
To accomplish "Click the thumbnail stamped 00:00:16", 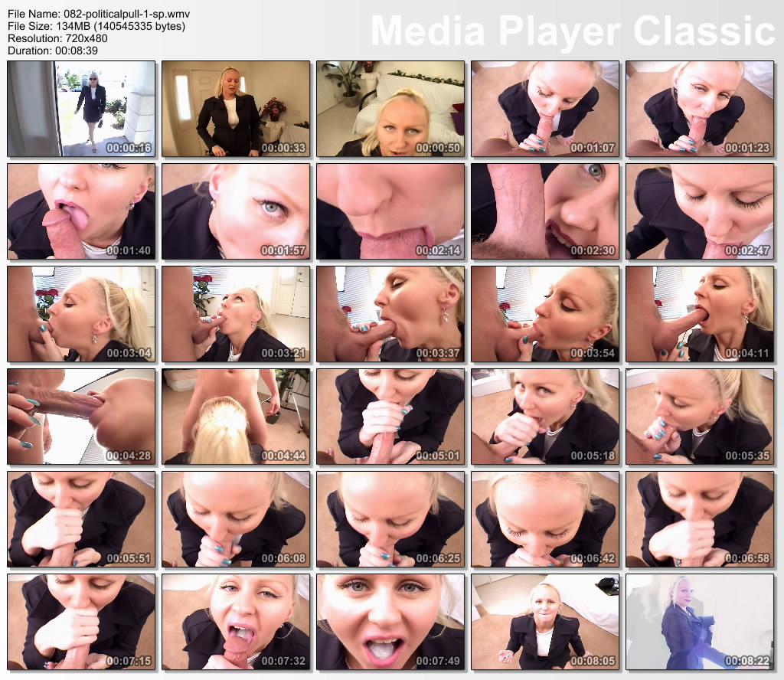I will pos(81,109).
